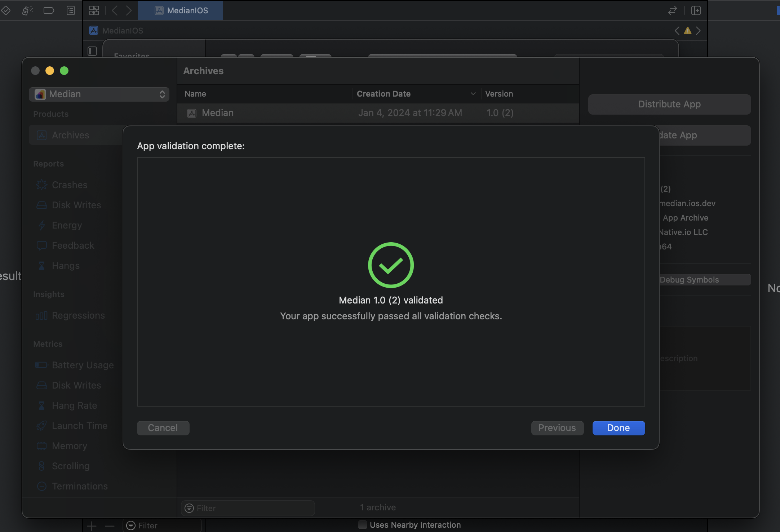780x532 pixels.
Task: Open the Xcode report navigator icon
Action: [x=71, y=10]
